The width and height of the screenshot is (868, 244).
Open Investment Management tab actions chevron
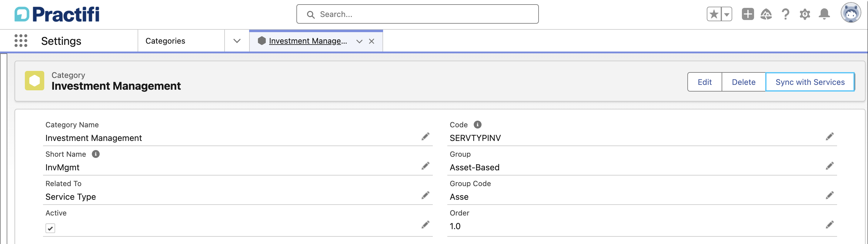(x=359, y=41)
